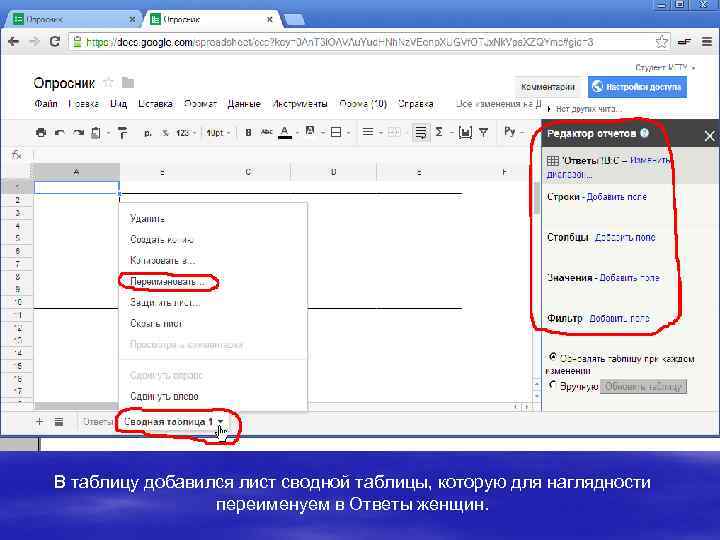The height and width of the screenshot is (540, 720).
Task: Choose Сдвинуть влево in the context menu
Action: [164, 396]
